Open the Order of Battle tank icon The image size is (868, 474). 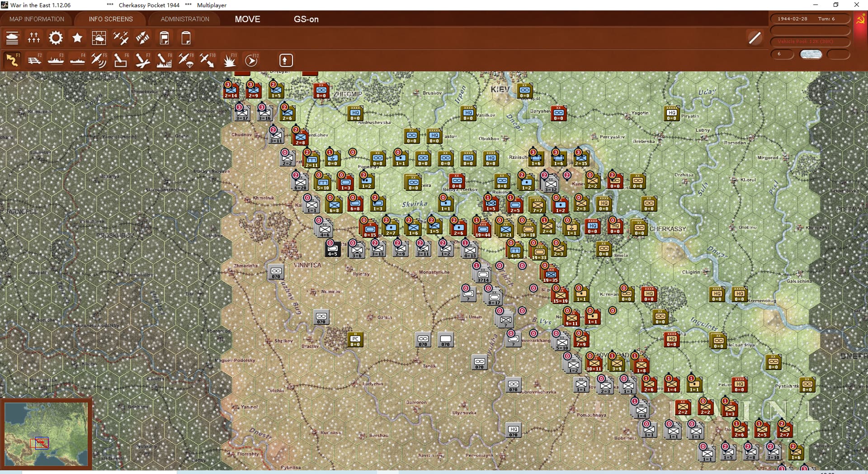(12, 38)
